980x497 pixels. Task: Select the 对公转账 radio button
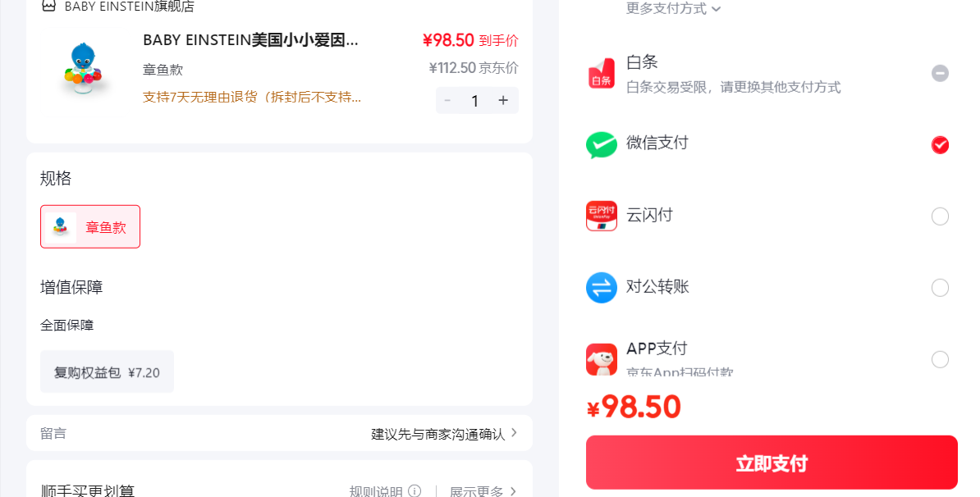click(x=940, y=288)
